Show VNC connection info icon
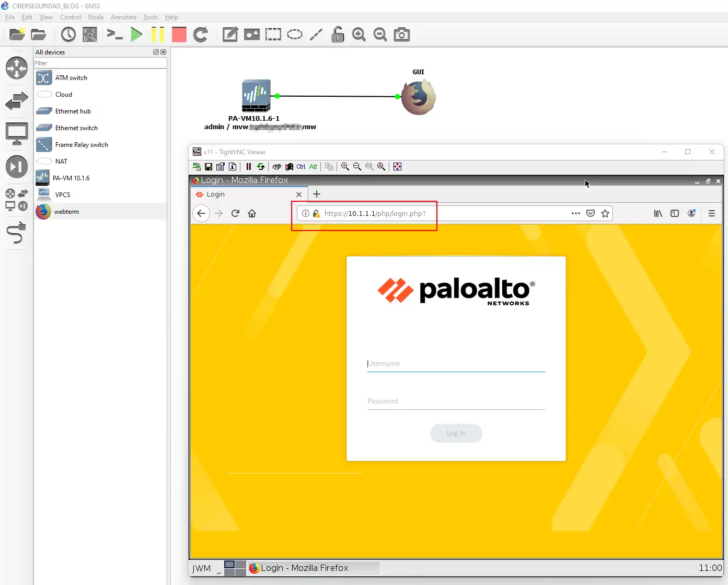This screenshot has height=585, width=728. (x=233, y=167)
